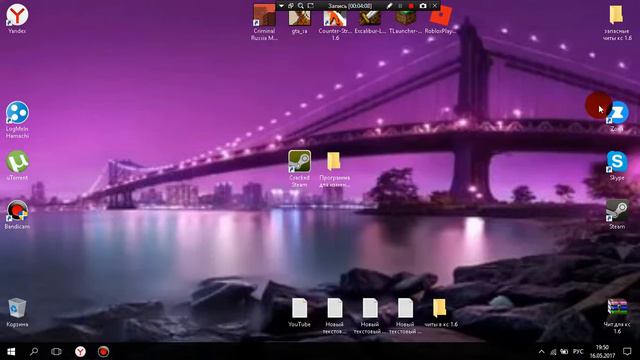640x360 pixels.
Task: Pause the recording in recording bar
Action: [400, 6]
